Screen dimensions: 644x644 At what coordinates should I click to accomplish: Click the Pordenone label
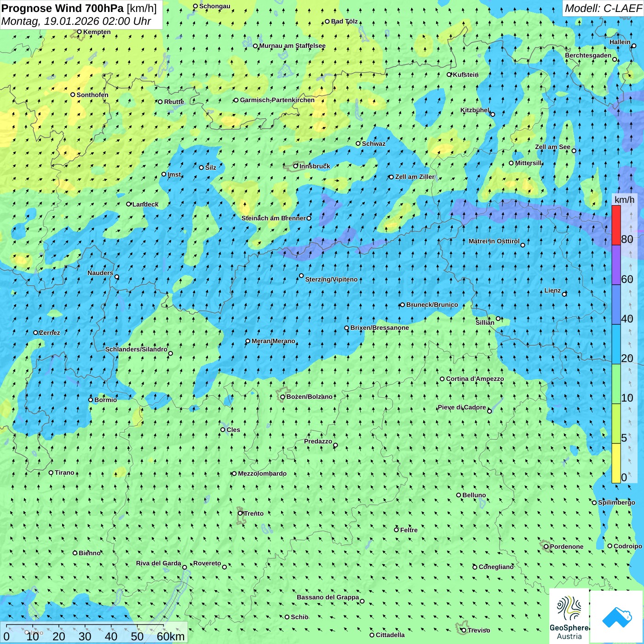click(567, 546)
